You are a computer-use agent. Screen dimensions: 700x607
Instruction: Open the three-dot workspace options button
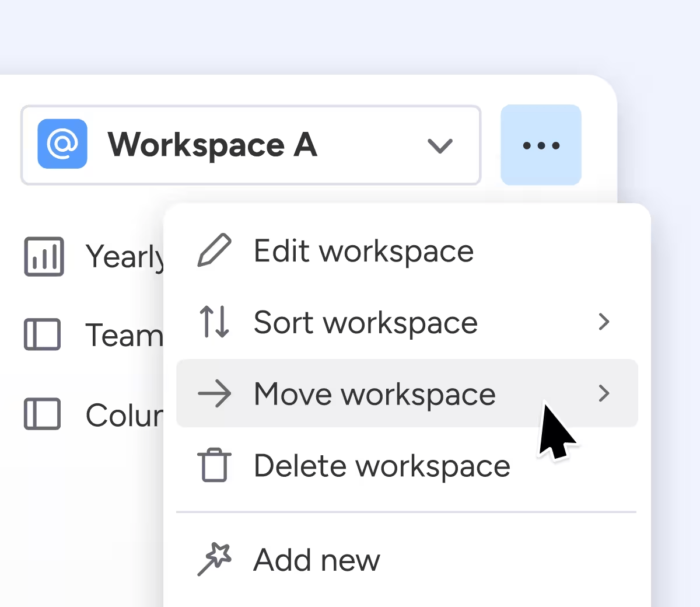click(x=541, y=145)
